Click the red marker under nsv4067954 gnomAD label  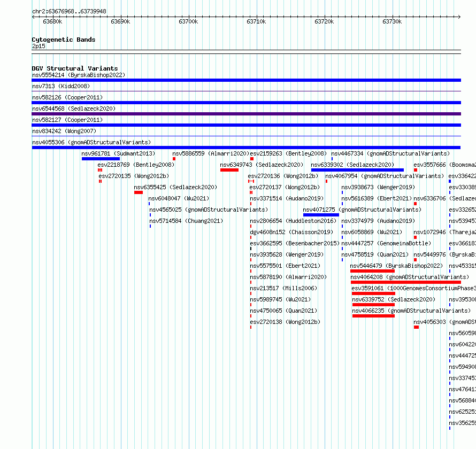tap(326, 181)
